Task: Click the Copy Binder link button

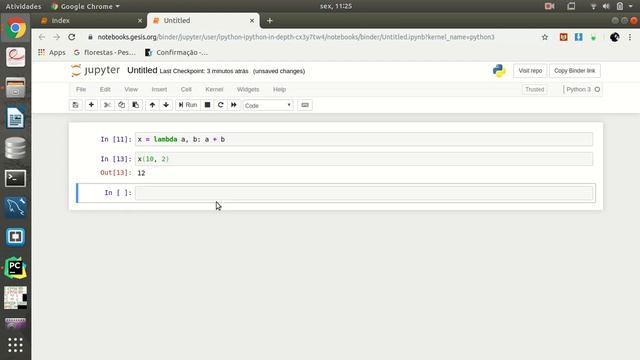Action: (x=574, y=71)
